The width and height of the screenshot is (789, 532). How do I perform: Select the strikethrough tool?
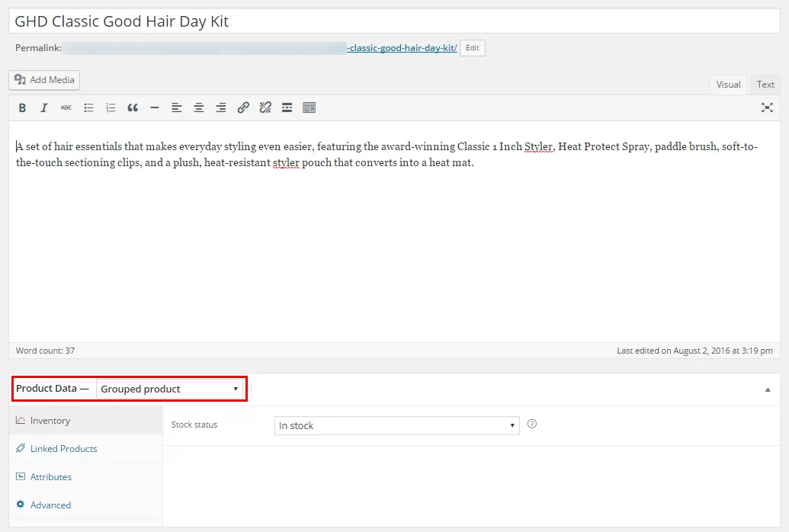(x=66, y=107)
